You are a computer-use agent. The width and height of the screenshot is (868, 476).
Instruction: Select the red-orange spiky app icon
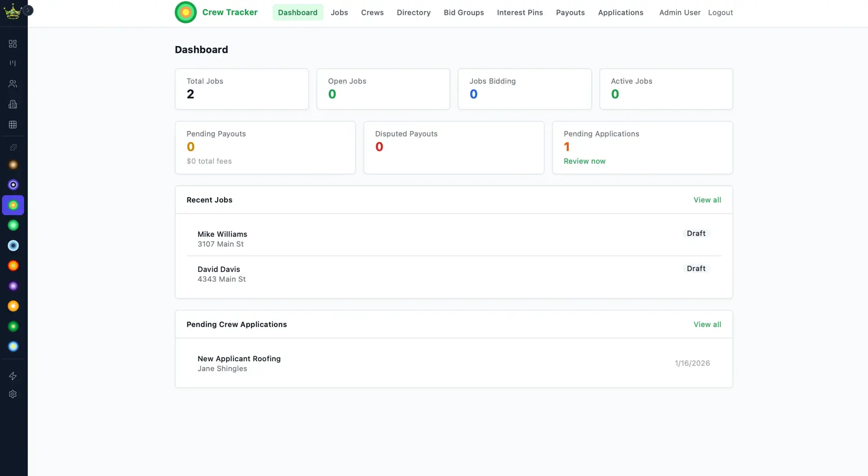coord(13,265)
